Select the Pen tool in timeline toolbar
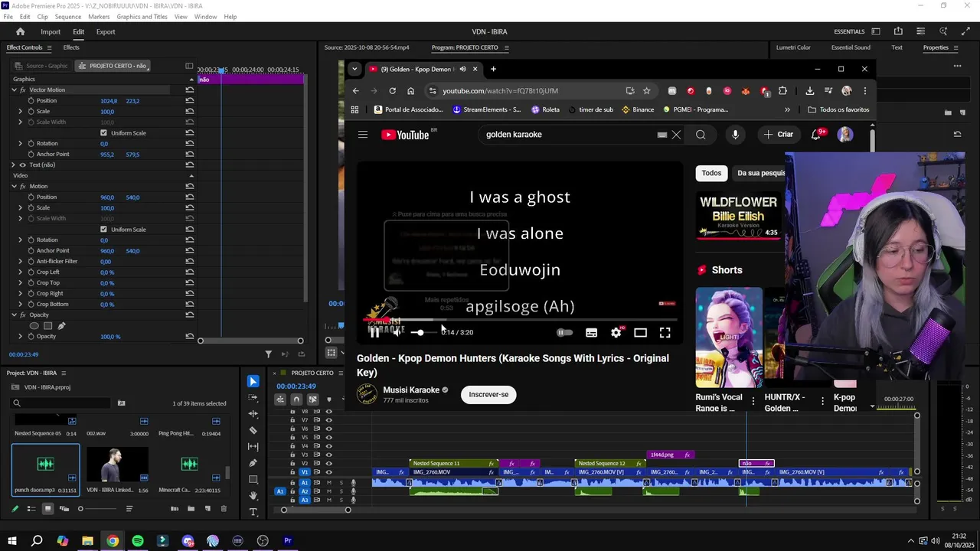980x551 pixels. click(253, 463)
